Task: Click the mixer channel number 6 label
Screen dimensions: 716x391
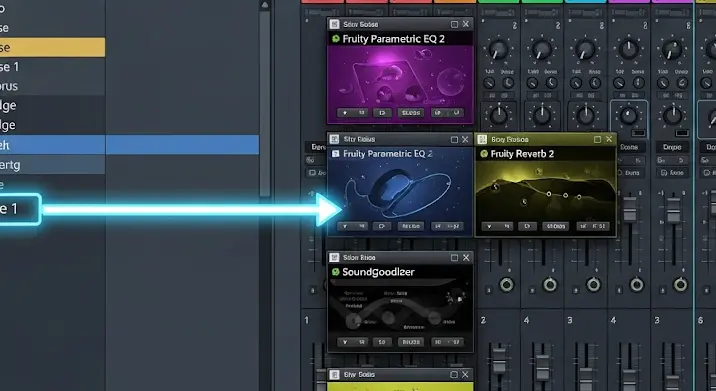Action: (700, 320)
